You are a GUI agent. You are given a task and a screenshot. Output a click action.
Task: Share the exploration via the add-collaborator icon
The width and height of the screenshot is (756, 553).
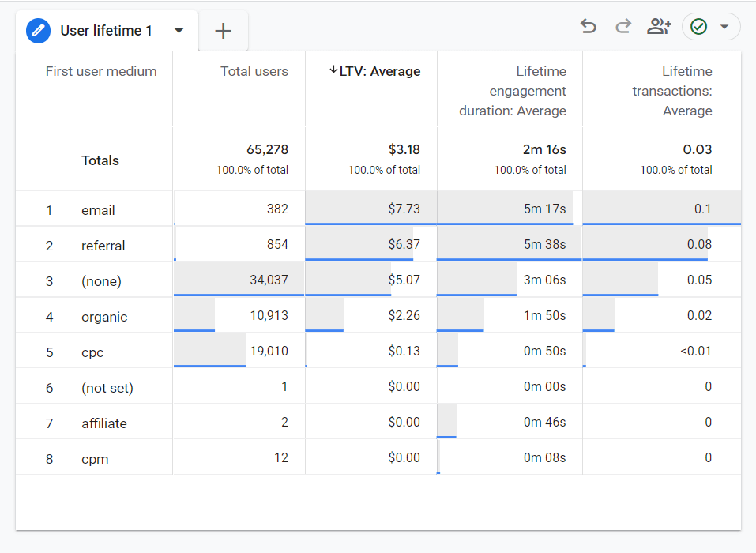click(659, 26)
